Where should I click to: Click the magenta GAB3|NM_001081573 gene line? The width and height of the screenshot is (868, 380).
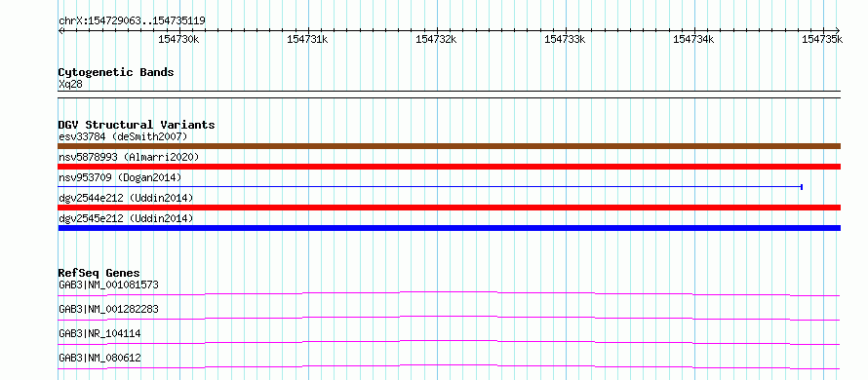click(x=449, y=293)
